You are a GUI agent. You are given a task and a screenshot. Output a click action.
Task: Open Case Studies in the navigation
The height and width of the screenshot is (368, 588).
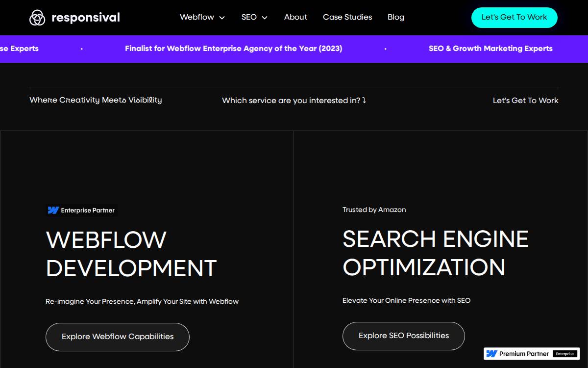[x=347, y=17]
